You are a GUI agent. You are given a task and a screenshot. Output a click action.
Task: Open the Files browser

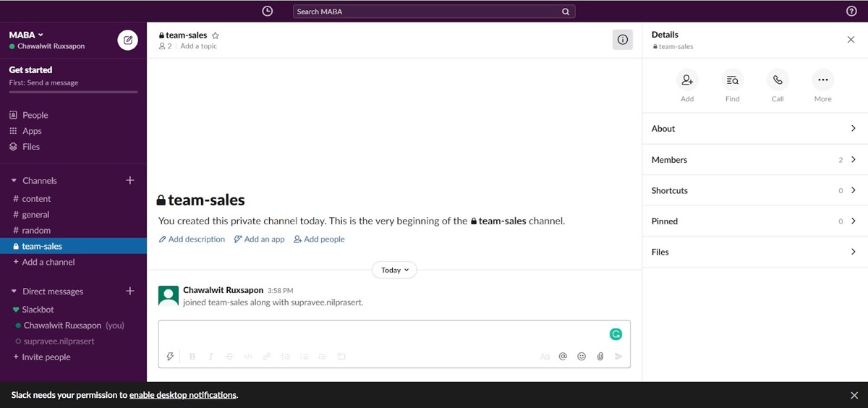pyautogui.click(x=31, y=147)
